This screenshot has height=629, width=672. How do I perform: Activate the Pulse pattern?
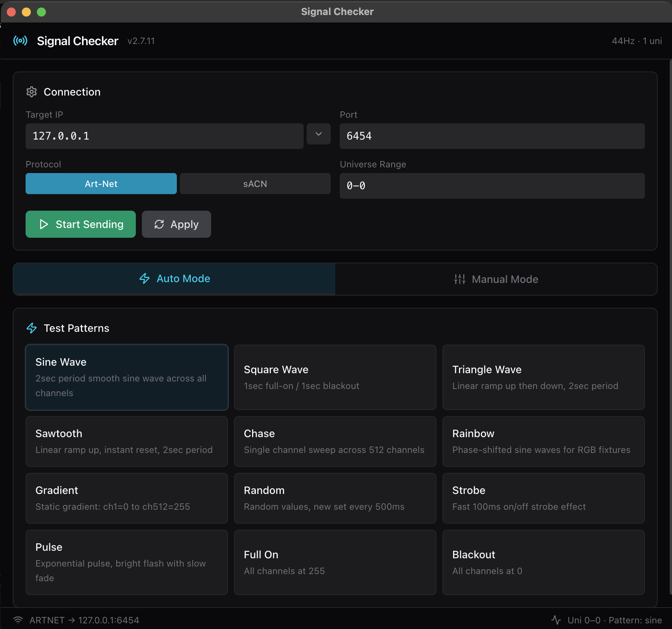click(127, 562)
